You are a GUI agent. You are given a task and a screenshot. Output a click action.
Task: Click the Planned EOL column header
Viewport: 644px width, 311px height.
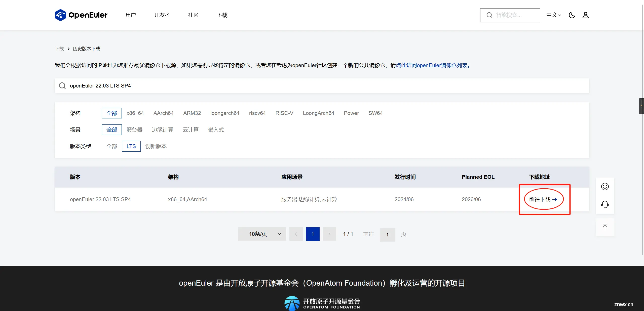click(478, 177)
